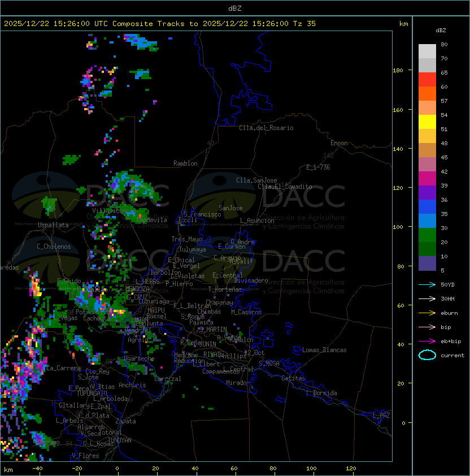Click the 'Mirador' place label

(238, 383)
